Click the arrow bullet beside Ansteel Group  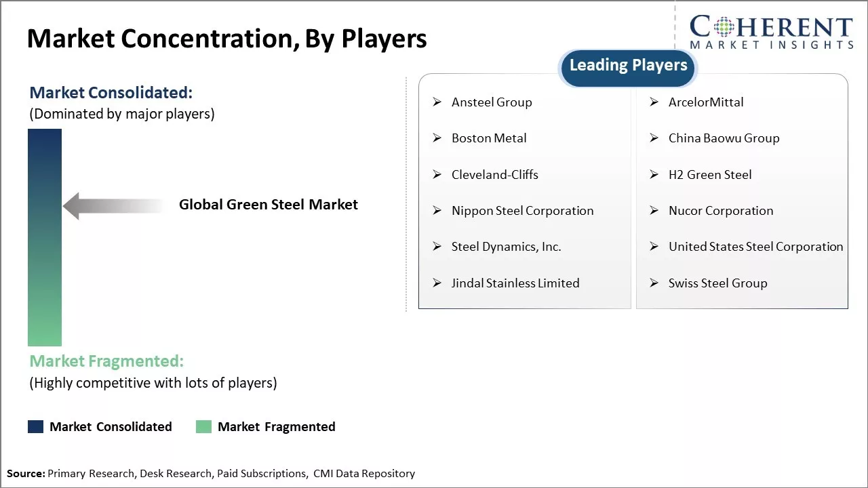tap(437, 102)
